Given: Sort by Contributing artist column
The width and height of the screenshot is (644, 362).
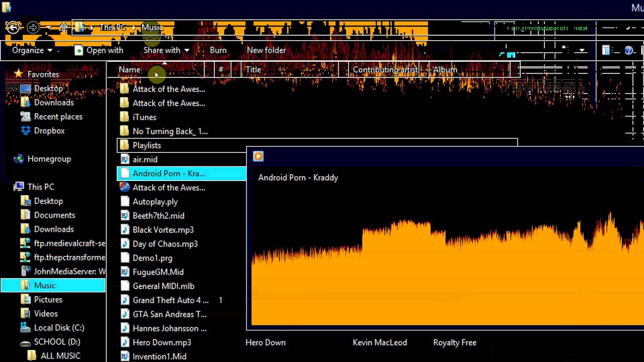Looking at the screenshot, I should 385,70.
